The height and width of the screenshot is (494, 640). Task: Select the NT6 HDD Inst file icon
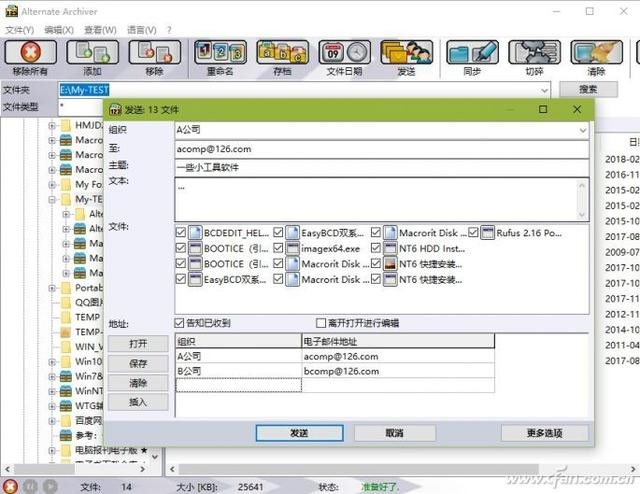click(x=390, y=248)
